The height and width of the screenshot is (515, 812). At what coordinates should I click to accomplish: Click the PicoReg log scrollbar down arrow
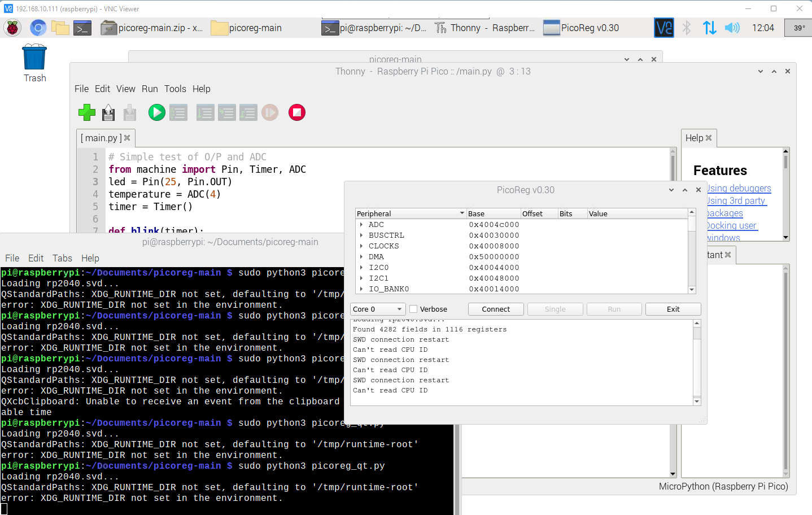(x=696, y=401)
